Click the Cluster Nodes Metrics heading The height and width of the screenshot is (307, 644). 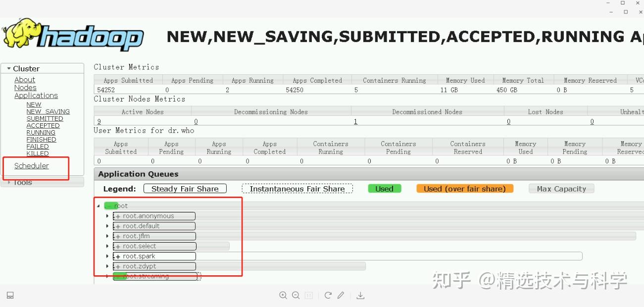(140, 99)
